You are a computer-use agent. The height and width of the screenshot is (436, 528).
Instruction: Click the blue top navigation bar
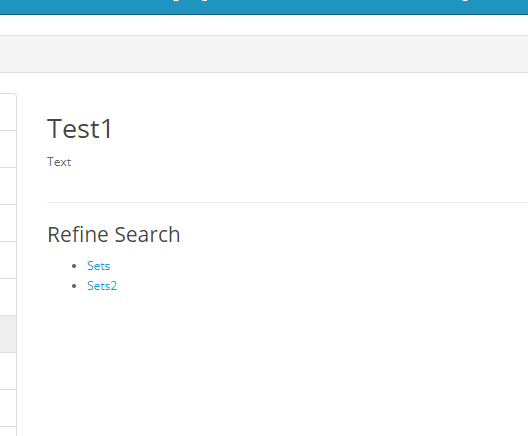[264, 7]
